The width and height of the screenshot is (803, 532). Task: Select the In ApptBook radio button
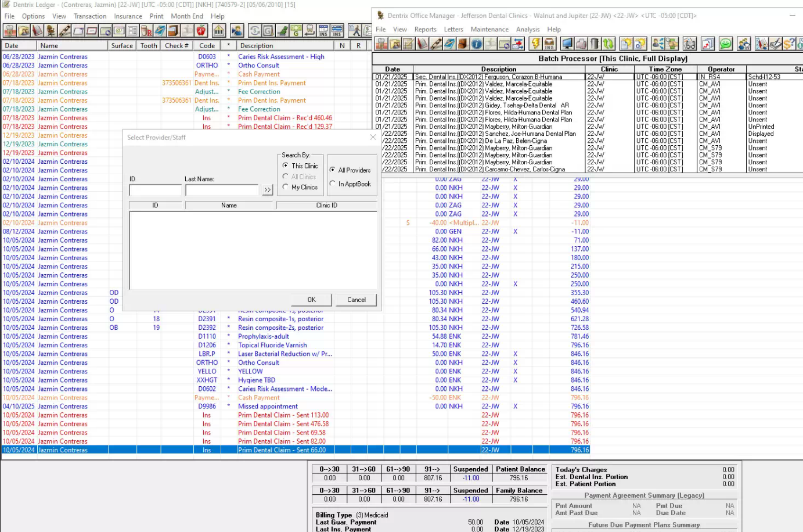[350, 184]
